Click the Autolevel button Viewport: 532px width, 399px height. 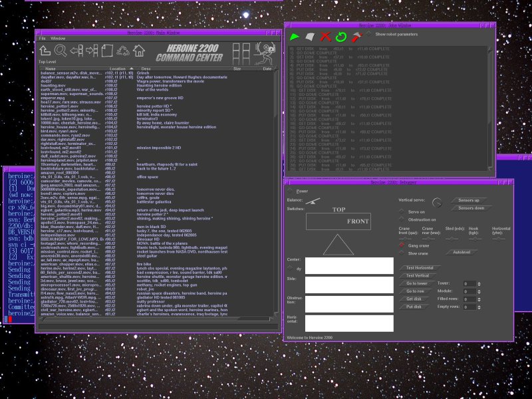463,253
